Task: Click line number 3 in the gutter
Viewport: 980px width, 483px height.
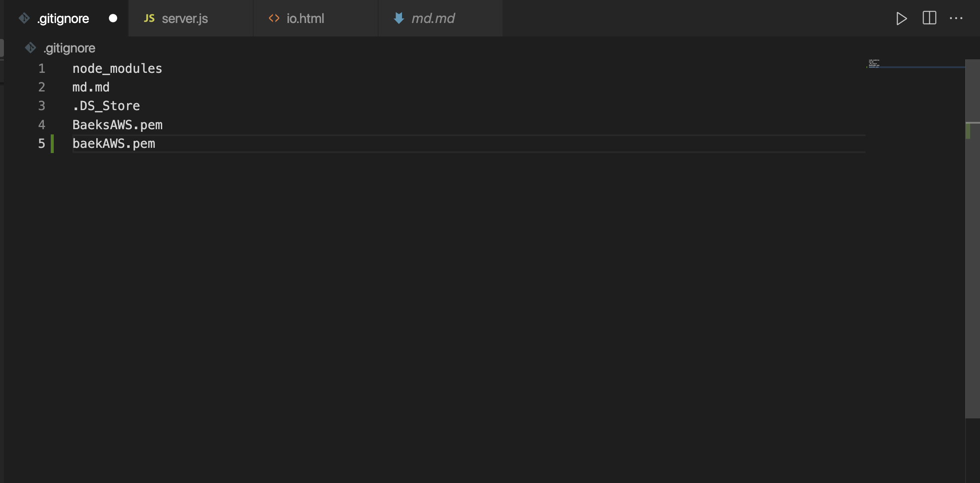Action: pyautogui.click(x=42, y=106)
